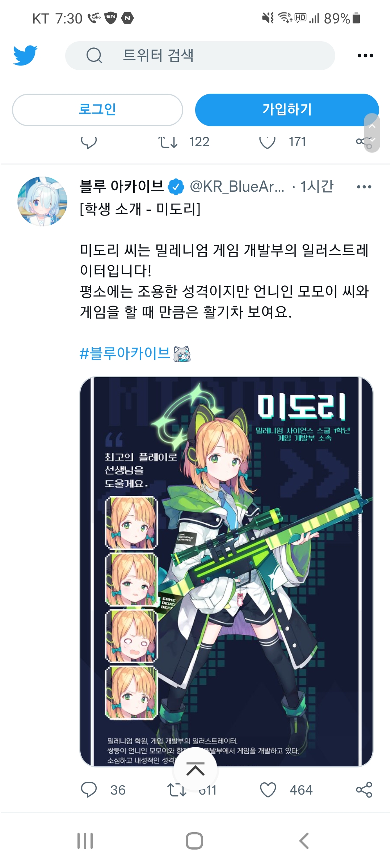This screenshot has width=391, height=868.
Task: Tap the 로그인 button
Action: click(x=97, y=110)
